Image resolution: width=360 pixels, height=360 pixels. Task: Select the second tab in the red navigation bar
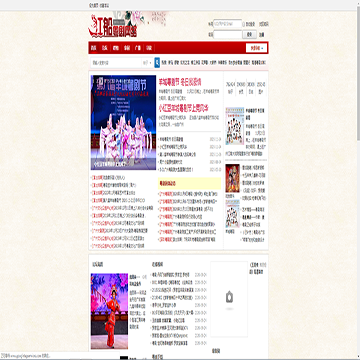105,48
